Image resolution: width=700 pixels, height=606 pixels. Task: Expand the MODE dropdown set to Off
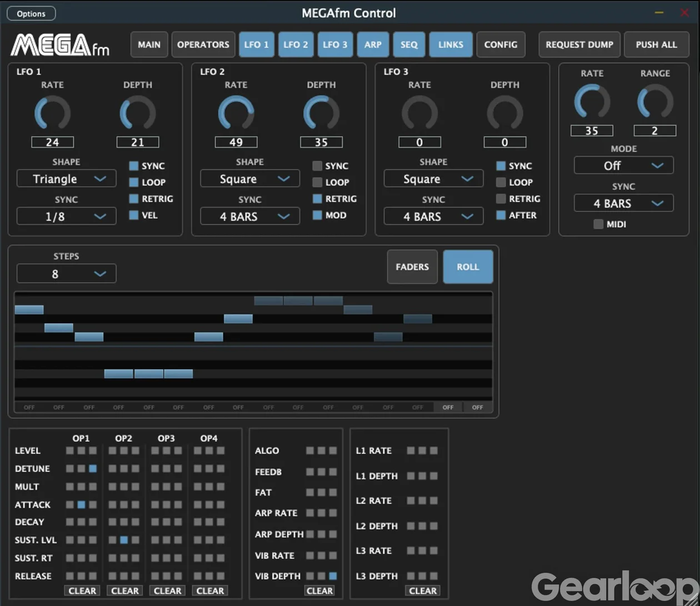[x=624, y=166]
